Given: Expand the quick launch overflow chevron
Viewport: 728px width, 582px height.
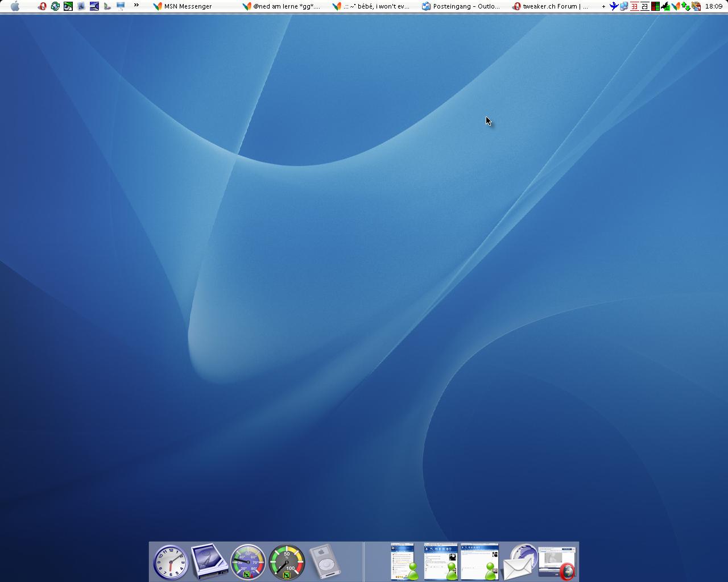Looking at the screenshot, I should (136, 6).
